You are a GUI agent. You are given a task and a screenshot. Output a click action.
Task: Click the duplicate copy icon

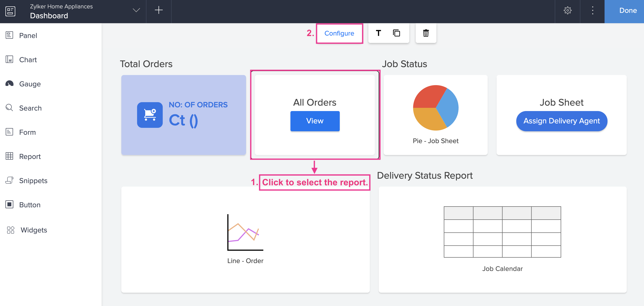(x=396, y=33)
